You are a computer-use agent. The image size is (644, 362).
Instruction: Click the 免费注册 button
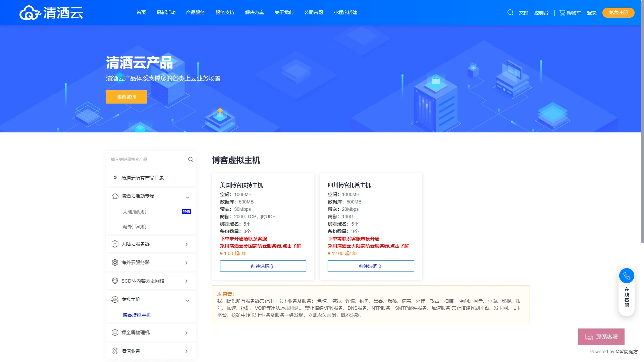pyautogui.click(x=618, y=12)
